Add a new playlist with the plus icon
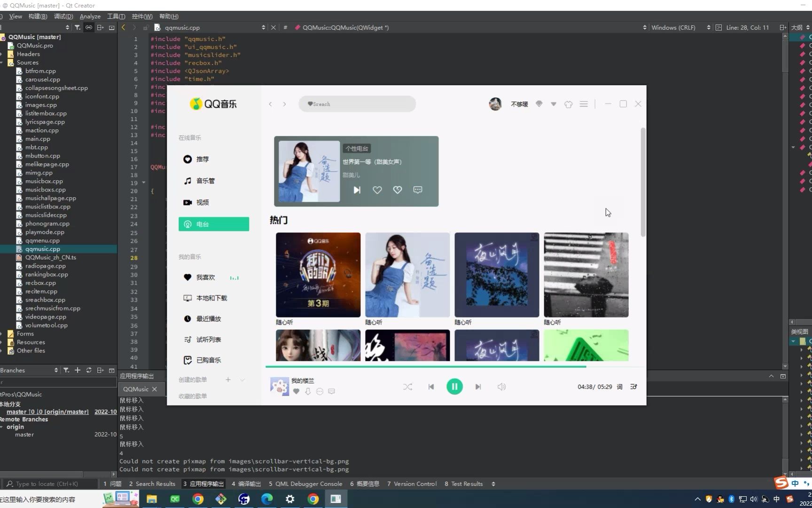812x508 pixels. coord(228,380)
